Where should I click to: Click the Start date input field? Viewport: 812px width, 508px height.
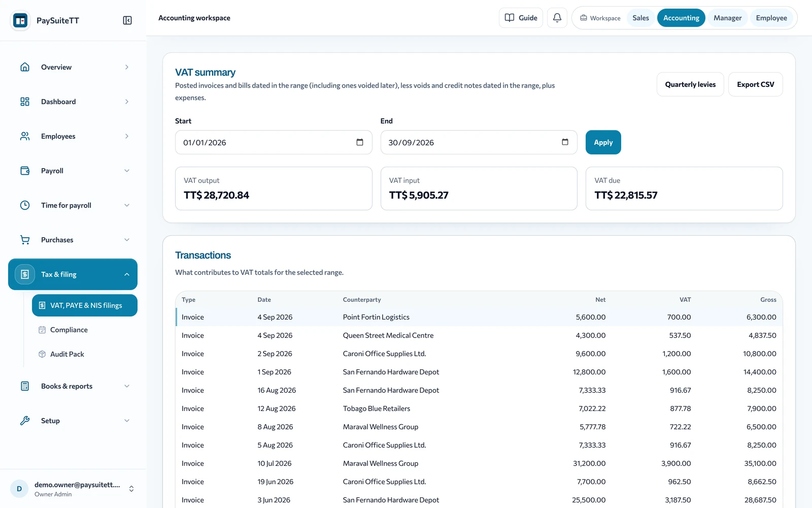click(274, 142)
